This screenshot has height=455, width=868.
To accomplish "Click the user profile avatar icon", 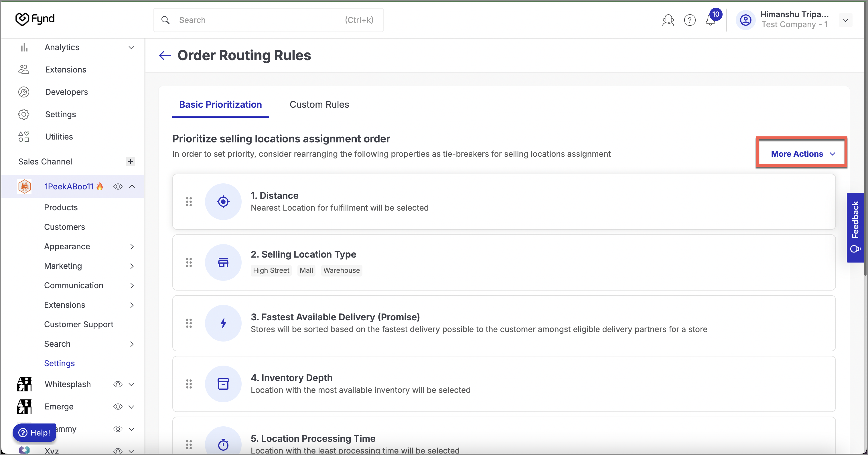I will pos(745,20).
